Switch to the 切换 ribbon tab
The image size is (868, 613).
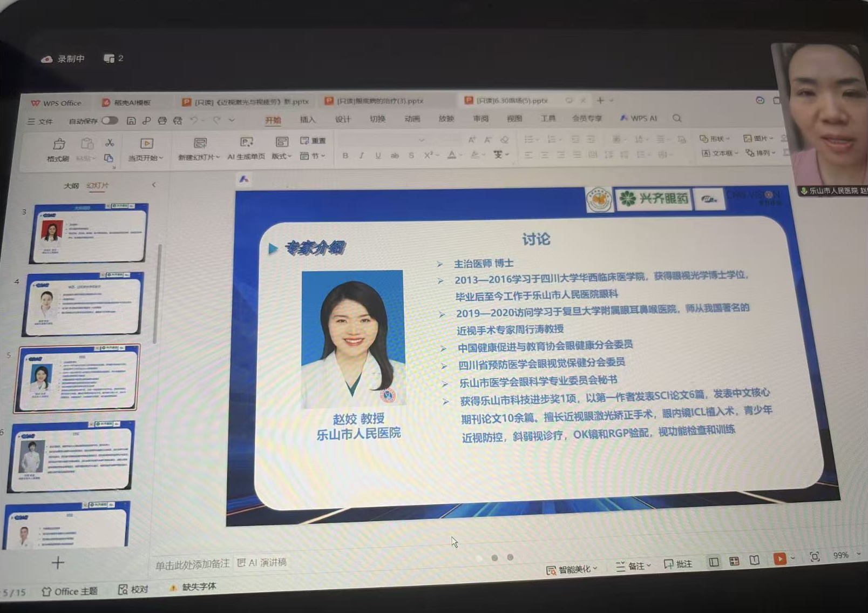click(x=377, y=119)
